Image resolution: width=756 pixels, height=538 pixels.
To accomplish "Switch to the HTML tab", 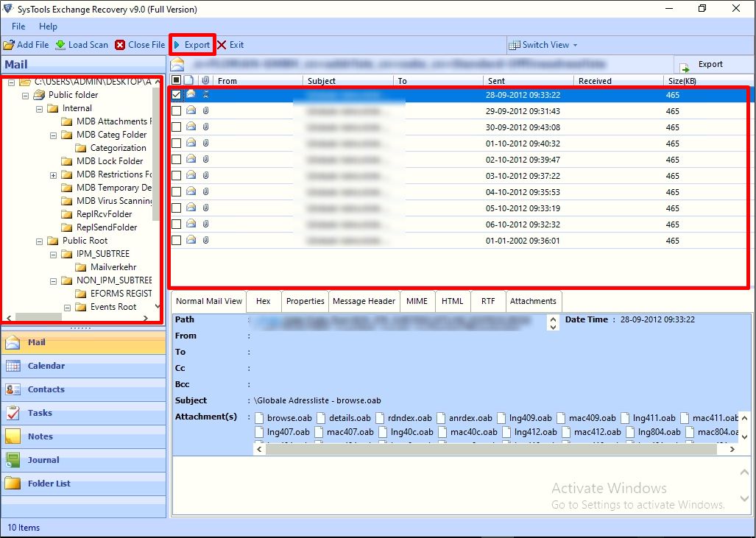I will (452, 301).
